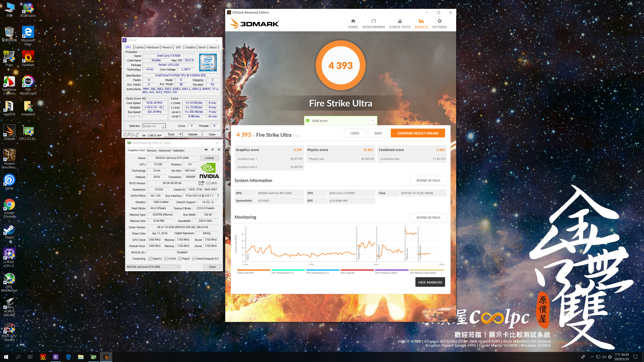Open 3DMark BENCHMARKS section
This screenshot has width=644, height=362.
click(373, 24)
